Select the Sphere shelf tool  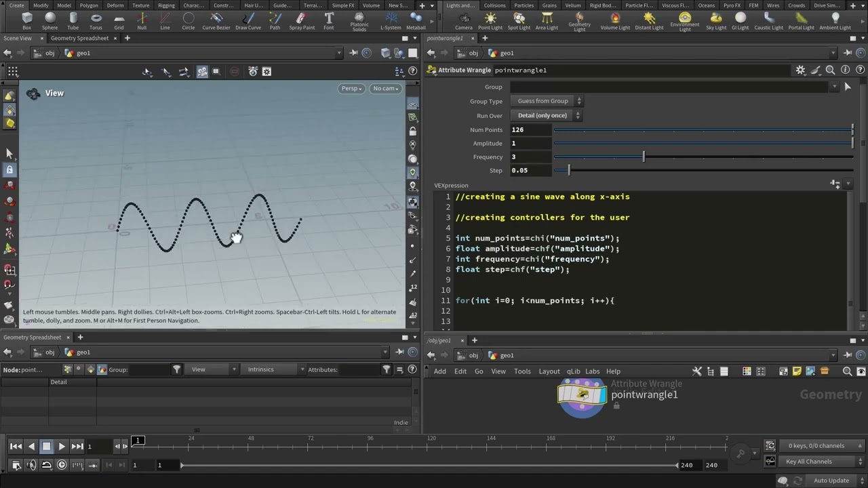[50, 21]
